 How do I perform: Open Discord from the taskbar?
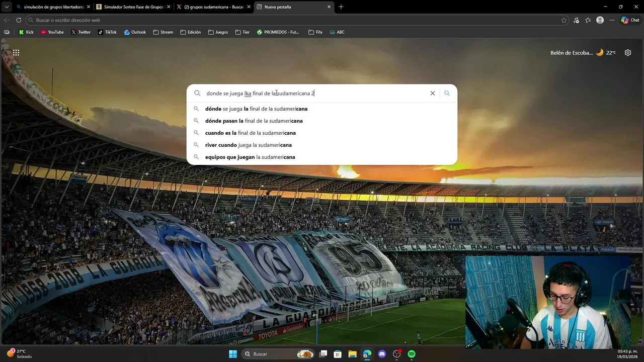pos(382,354)
